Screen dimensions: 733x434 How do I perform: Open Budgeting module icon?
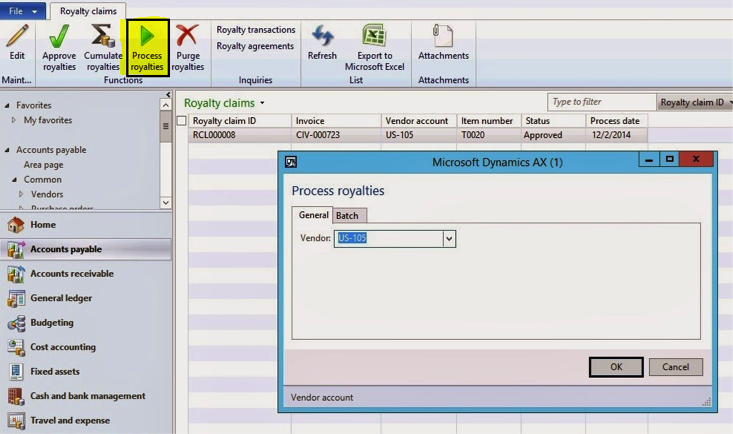coord(16,323)
